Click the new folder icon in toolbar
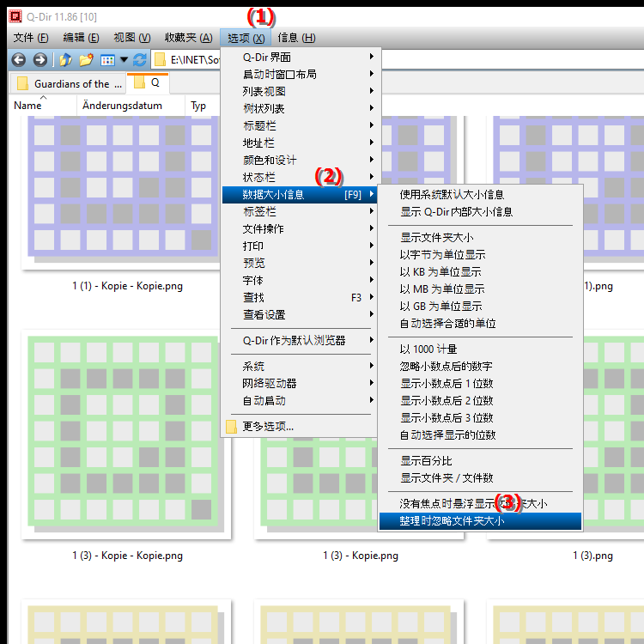 [x=86, y=60]
